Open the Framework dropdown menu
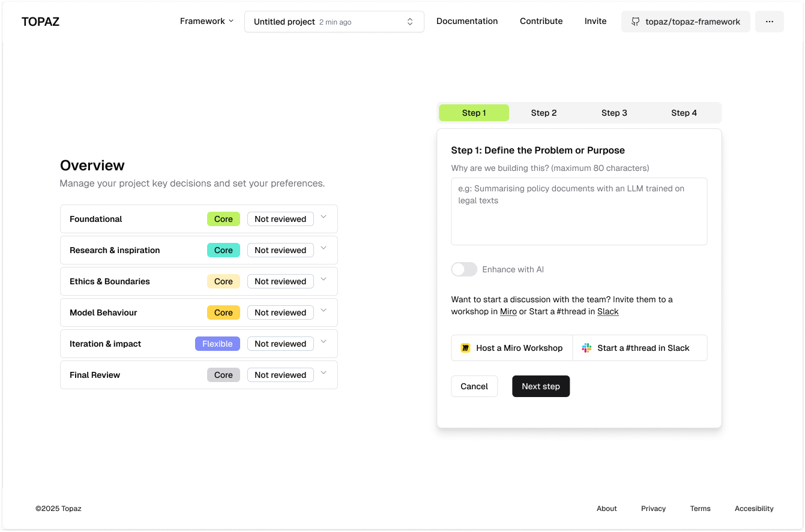The height and width of the screenshot is (532, 805). coord(207,21)
